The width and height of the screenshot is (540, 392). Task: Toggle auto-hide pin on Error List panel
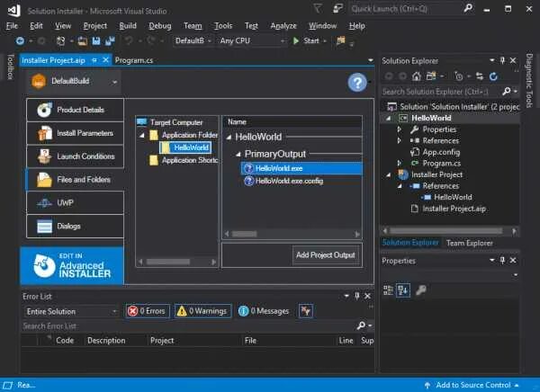click(x=357, y=296)
